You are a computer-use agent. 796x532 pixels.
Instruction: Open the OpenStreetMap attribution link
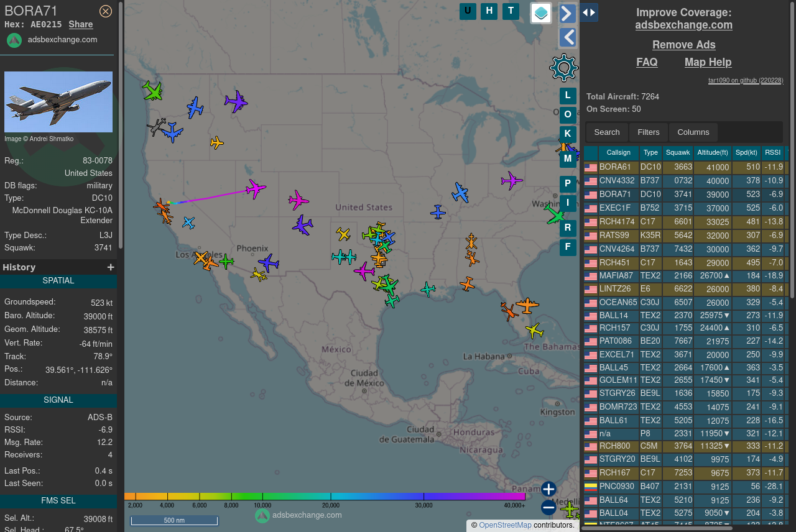[505, 525]
